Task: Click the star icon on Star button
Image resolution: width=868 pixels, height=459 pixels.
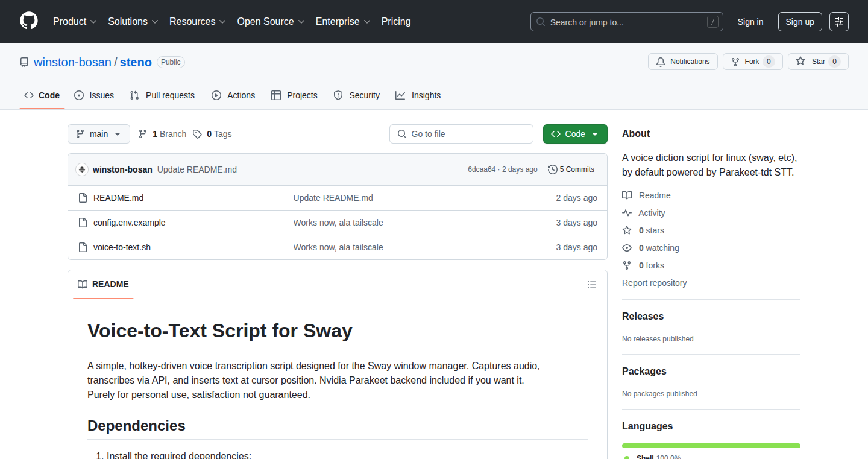Action: pyautogui.click(x=800, y=62)
